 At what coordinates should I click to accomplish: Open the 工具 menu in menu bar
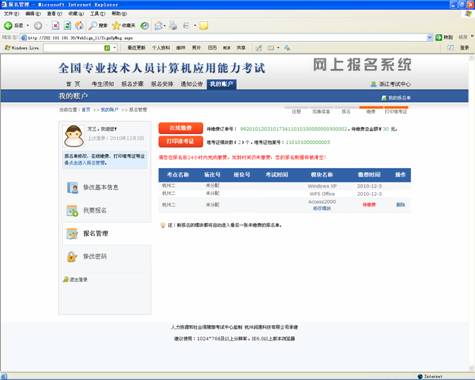point(97,14)
